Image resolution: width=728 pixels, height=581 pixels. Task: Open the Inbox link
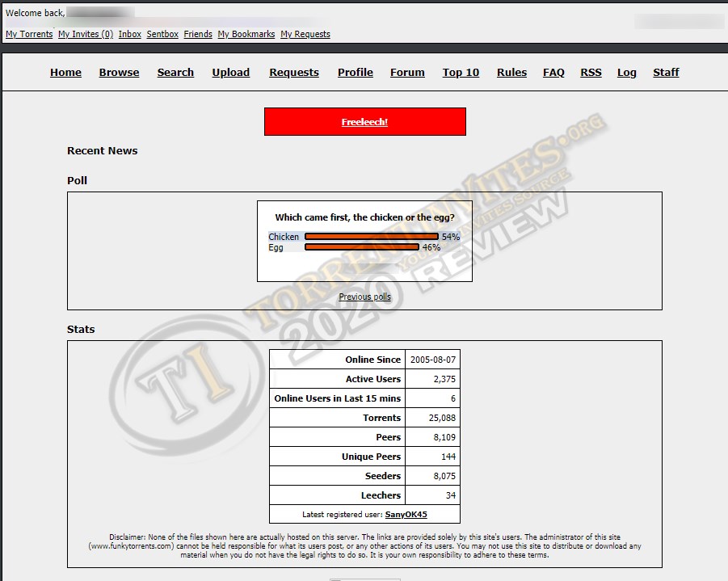pyautogui.click(x=129, y=35)
